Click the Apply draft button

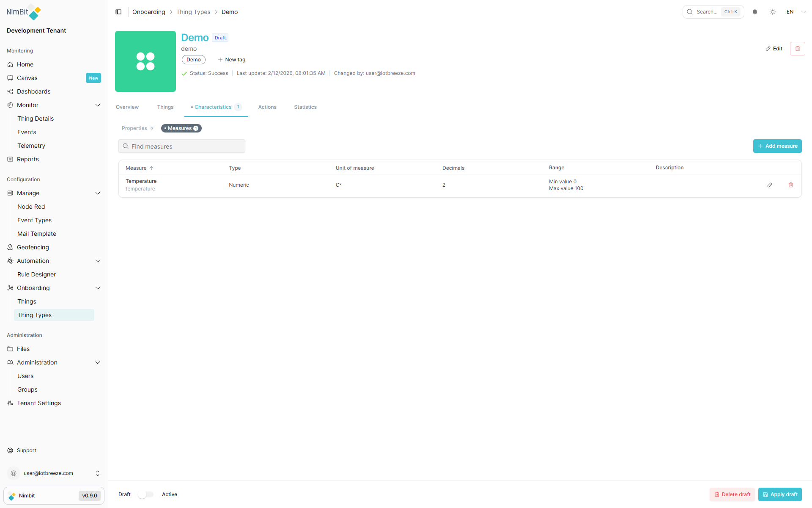(779, 494)
